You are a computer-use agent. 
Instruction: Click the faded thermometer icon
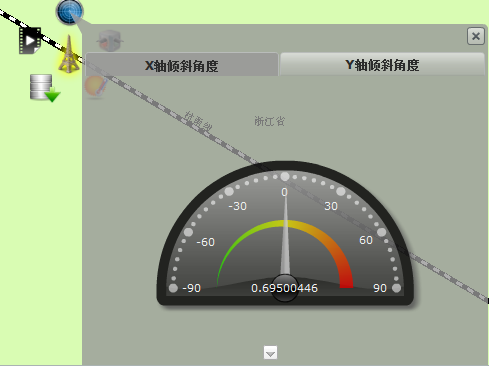click(x=95, y=87)
